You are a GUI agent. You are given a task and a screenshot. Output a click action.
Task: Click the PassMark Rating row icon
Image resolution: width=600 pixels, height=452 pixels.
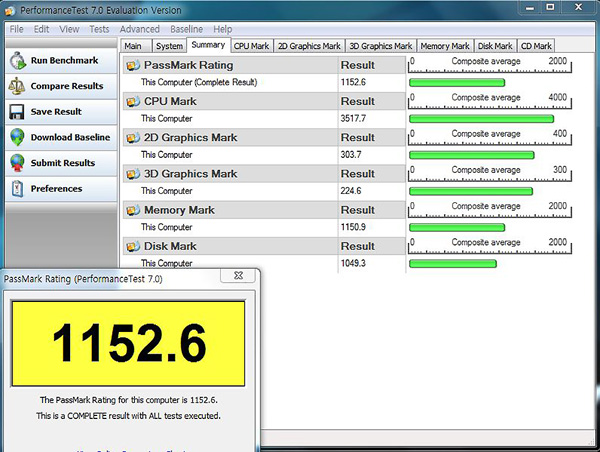pyautogui.click(x=133, y=65)
